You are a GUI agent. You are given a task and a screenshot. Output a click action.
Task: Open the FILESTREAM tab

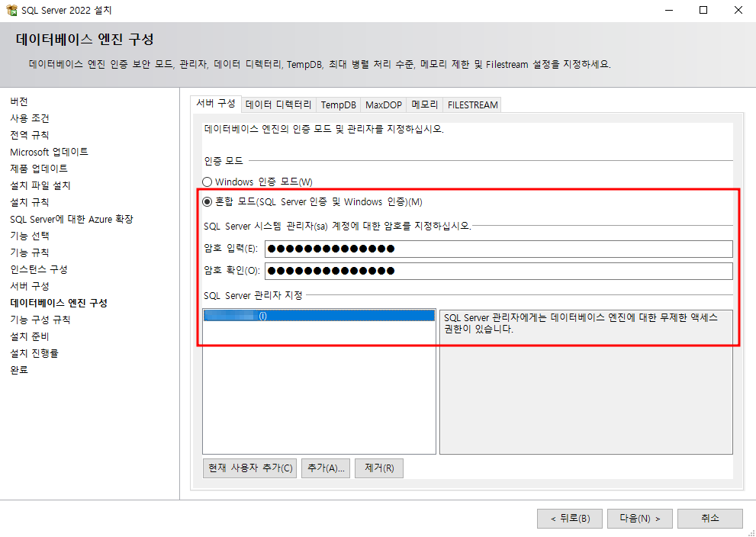click(472, 105)
